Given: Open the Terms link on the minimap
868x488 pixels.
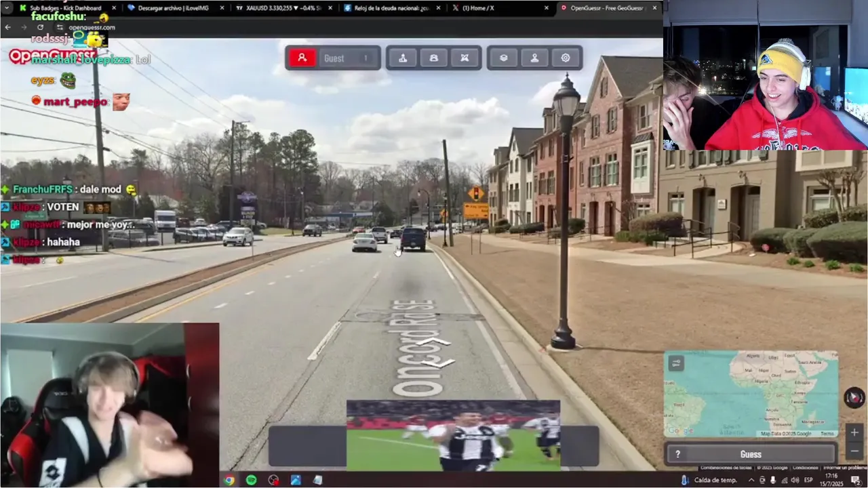Looking at the screenshot, I should tap(827, 434).
